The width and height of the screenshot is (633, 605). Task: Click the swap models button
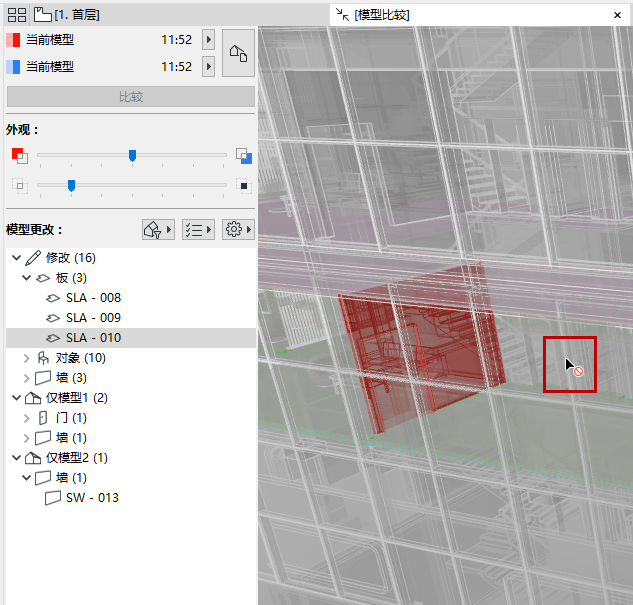point(238,53)
